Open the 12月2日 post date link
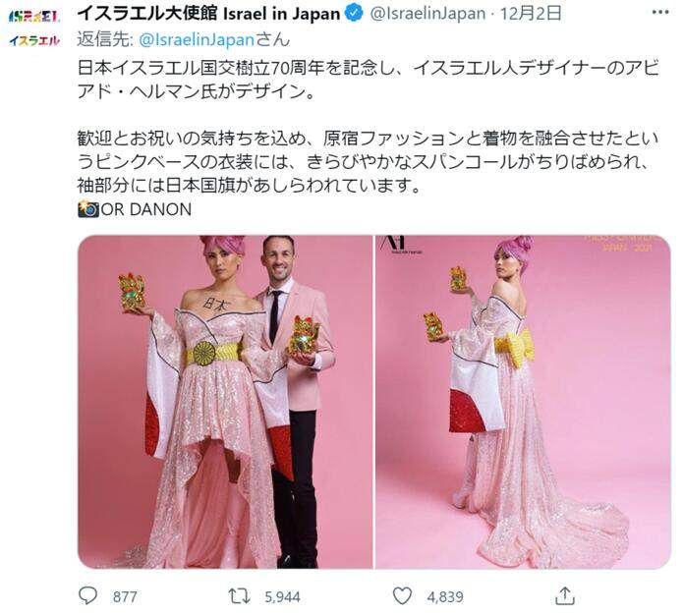This screenshot has height=616, width=683. pyautogui.click(x=531, y=14)
